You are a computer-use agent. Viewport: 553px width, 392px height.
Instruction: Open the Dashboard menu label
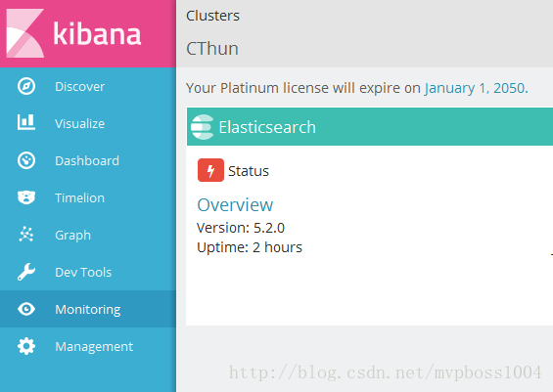coord(87,160)
